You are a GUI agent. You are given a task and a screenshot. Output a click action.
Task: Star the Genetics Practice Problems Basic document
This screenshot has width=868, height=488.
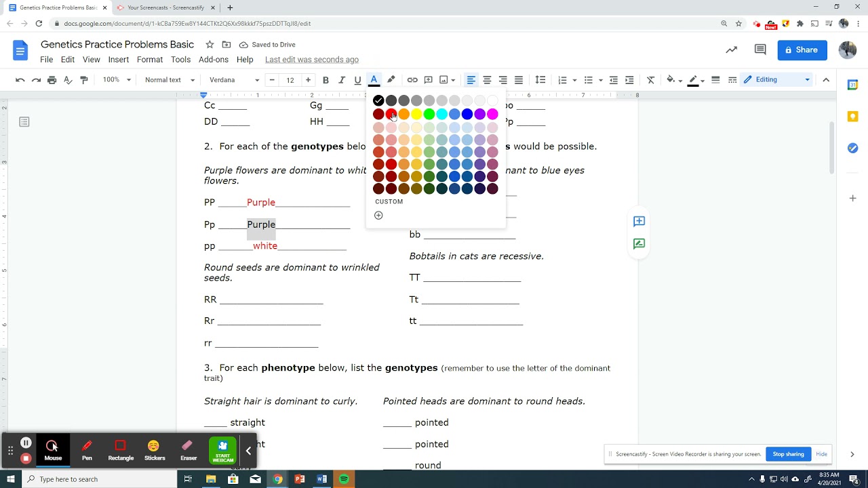210,45
